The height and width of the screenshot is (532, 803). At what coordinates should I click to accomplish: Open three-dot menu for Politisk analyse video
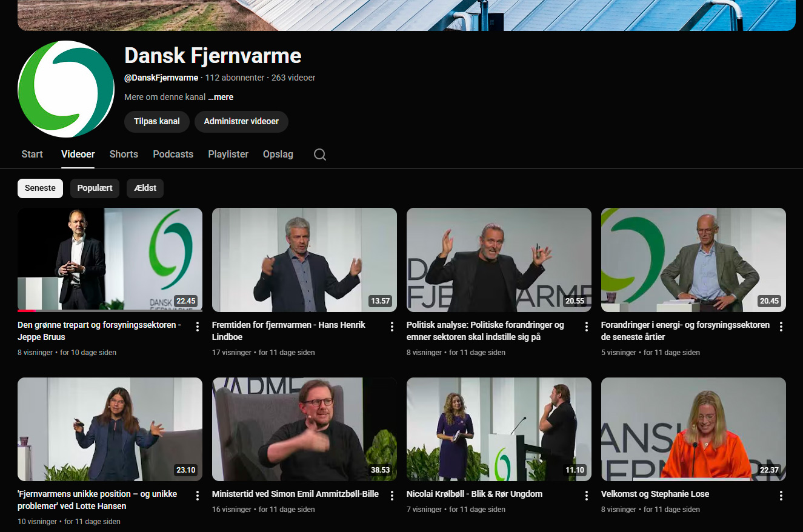click(x=587, y=327)
